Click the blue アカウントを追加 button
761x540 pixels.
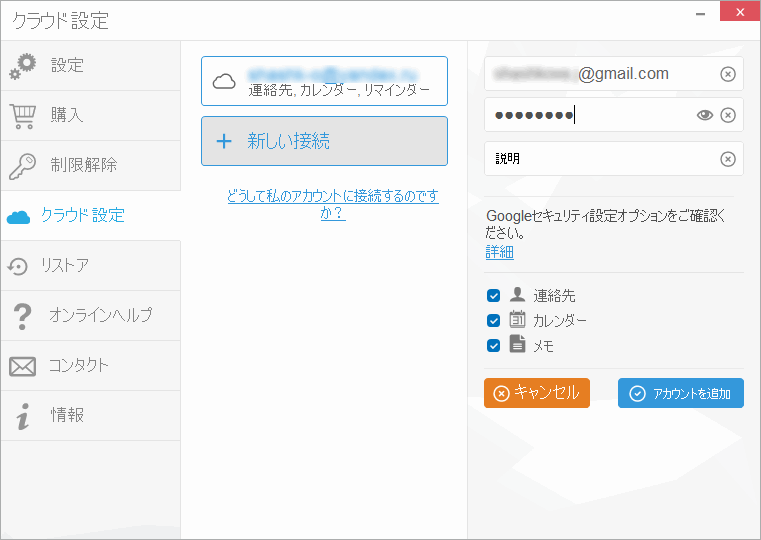point(680,393)
